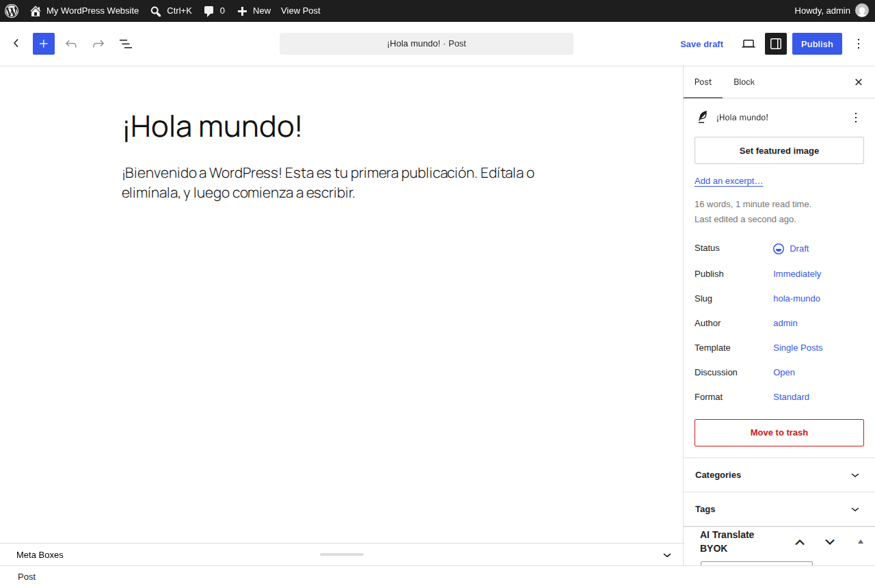Close the settings sidebar
The image size is (875, 588).
click(x=859, y=82)
